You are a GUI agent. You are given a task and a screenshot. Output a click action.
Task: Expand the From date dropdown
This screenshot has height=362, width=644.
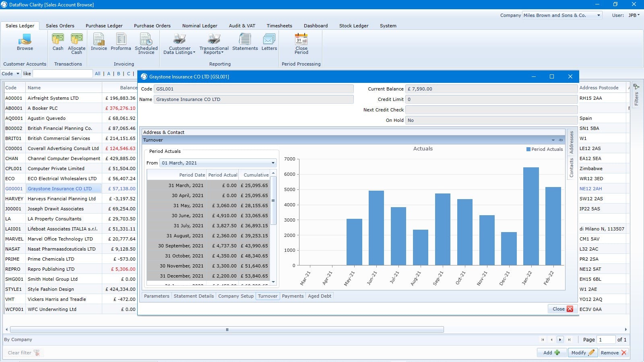pyautogui.click(x=273, y=163)
